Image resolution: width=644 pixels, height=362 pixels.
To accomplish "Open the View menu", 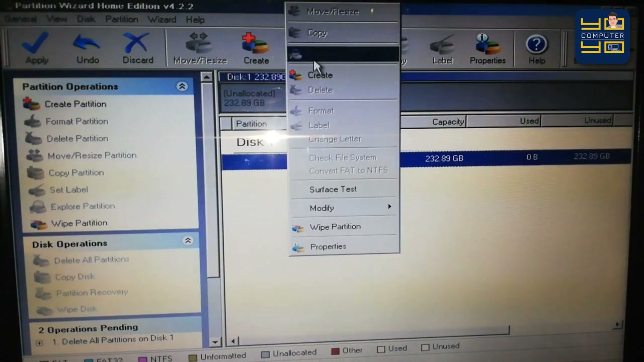I will (57, 19).
